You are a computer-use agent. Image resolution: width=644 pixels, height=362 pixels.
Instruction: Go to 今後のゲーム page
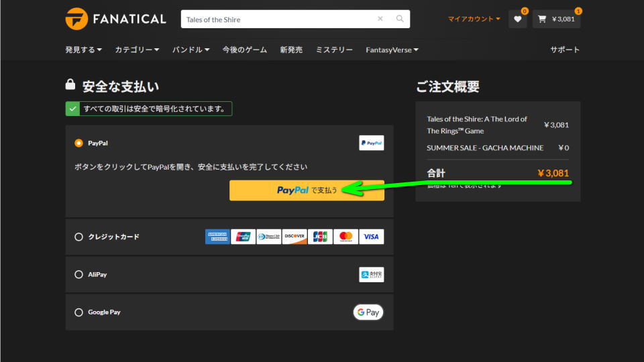(244, 50)
